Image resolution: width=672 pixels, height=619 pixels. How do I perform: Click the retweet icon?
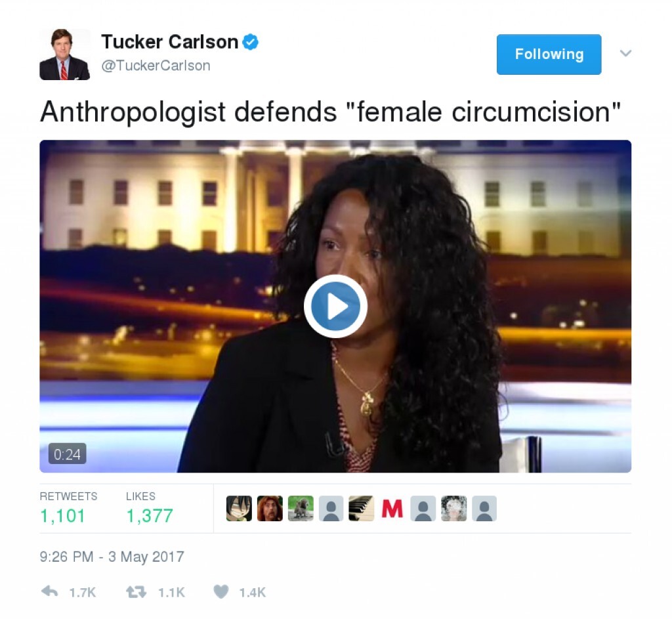[136, 592]
